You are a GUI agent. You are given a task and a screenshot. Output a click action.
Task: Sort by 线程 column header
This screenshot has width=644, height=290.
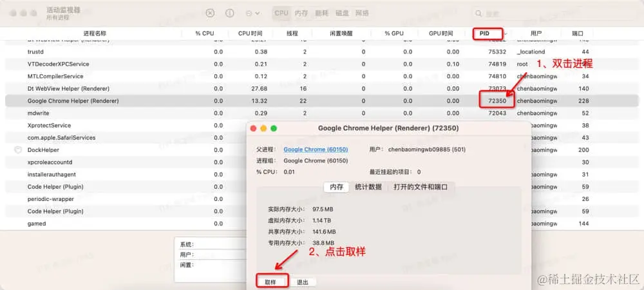292,34
